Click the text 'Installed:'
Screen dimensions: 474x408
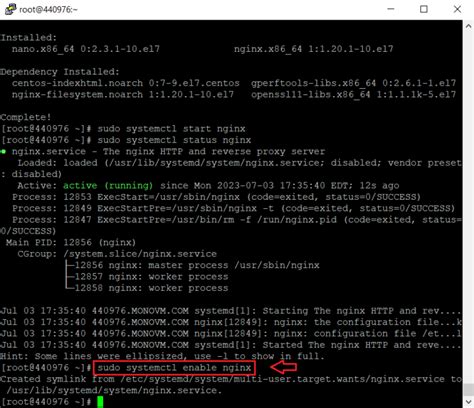coord(29,37)
